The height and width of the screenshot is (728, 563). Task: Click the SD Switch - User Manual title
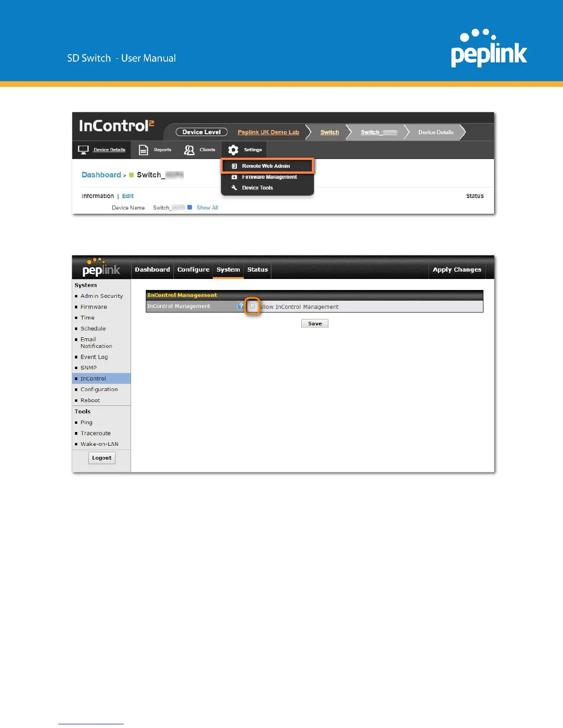(x=121, y=58)
